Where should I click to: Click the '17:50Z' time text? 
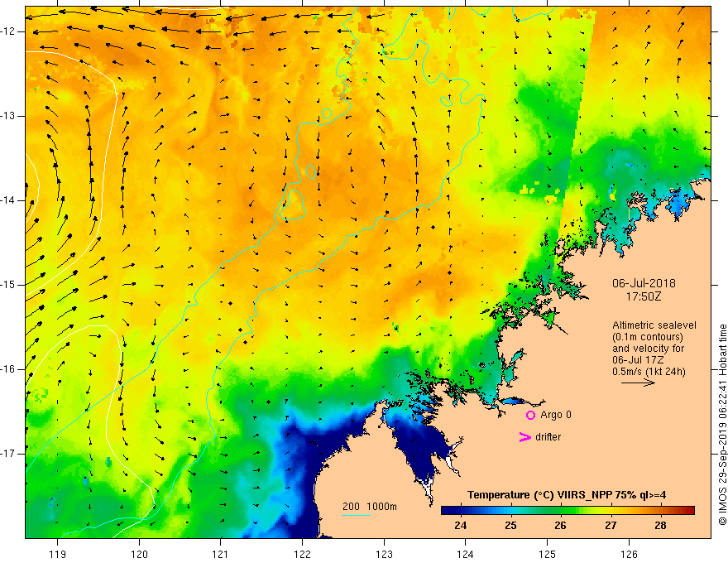pyautogui.click(x=644, y=296)
